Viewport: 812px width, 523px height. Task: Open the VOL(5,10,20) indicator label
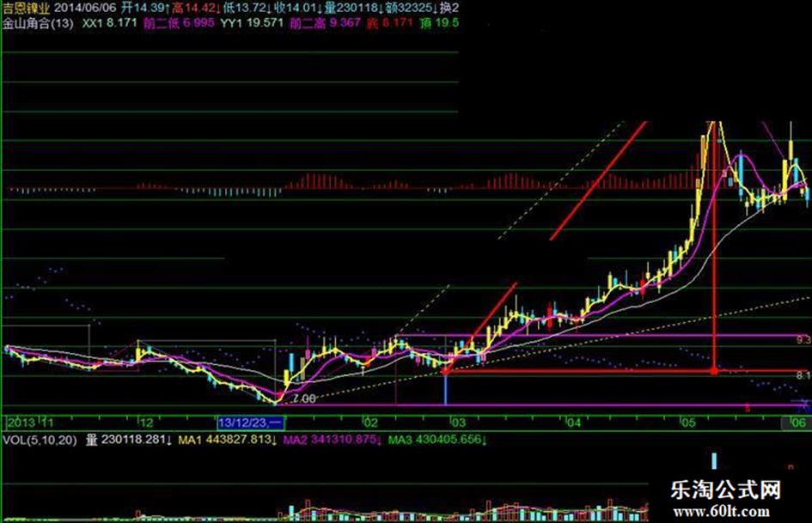pos(40,441)
